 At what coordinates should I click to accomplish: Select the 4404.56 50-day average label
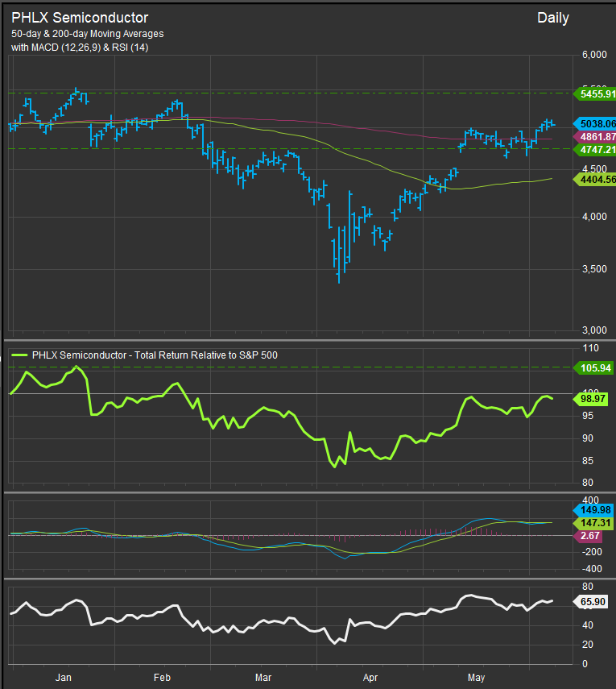point(595,179)
